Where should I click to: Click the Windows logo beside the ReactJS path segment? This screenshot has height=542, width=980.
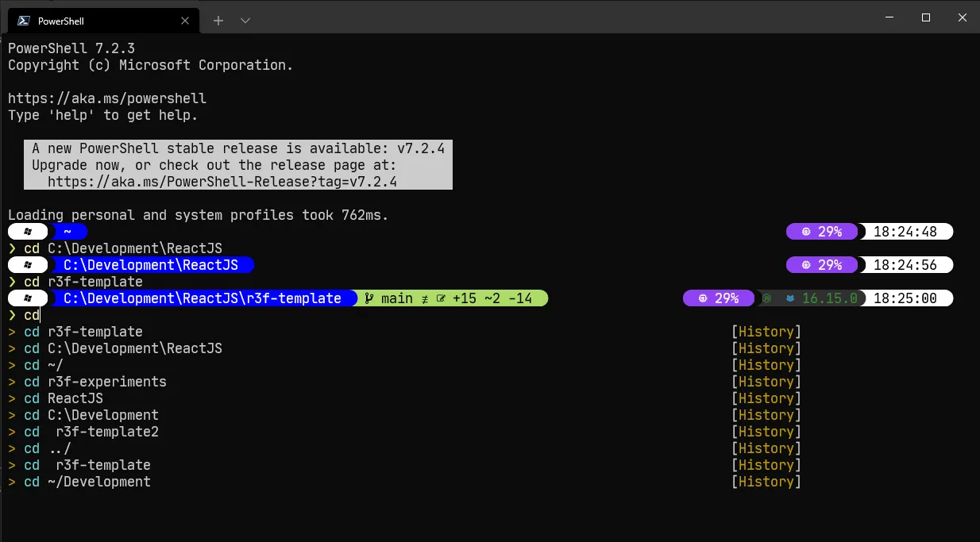[27, 264]
